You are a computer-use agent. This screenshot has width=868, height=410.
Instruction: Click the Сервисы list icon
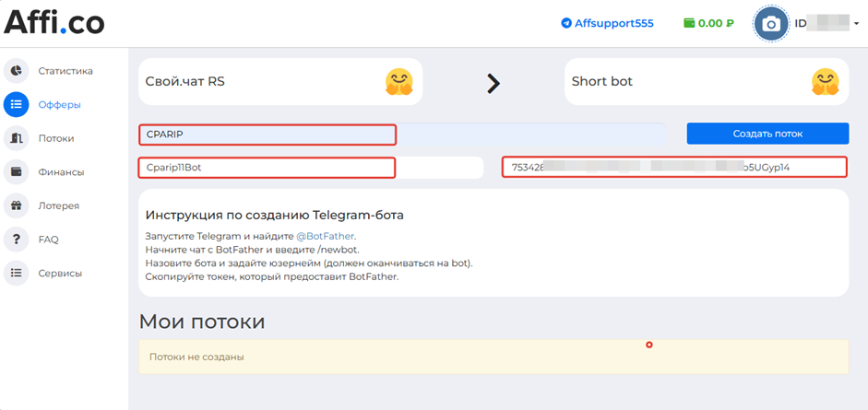(x=16, y=273)
